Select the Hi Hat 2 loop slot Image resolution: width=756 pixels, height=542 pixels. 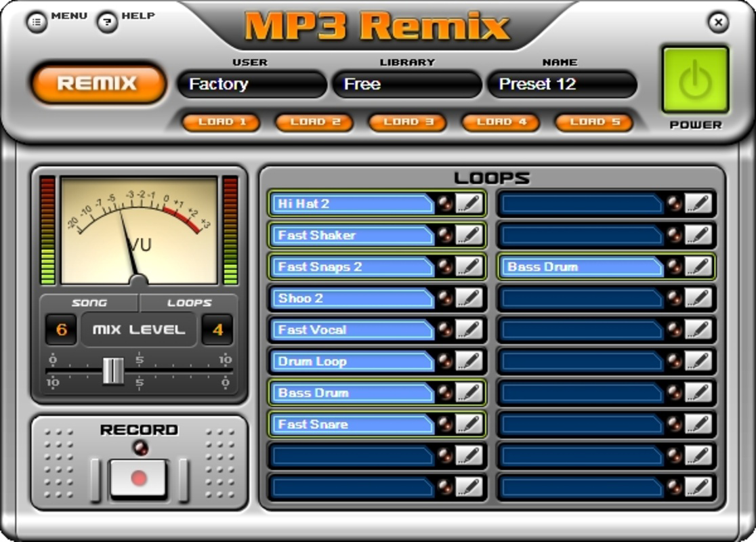point(352,203)
